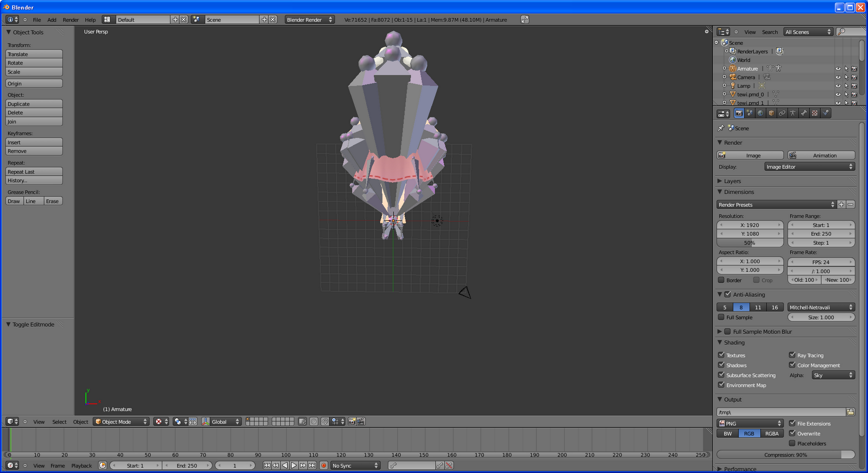Image resolution: width=868 pixels, height=473 pixels.
Task: Insert keyframes with the key icon
Action: [x=440, y=465]
